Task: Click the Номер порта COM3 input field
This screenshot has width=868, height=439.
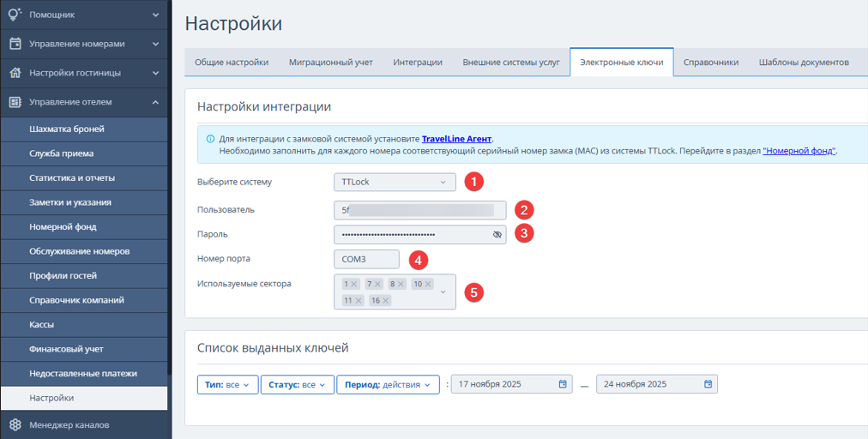Action: coord(366,259)
